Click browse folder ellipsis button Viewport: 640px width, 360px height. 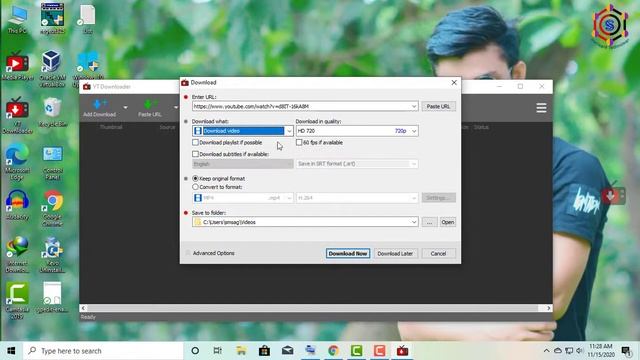pyautogui.click(x=429, y=222)
